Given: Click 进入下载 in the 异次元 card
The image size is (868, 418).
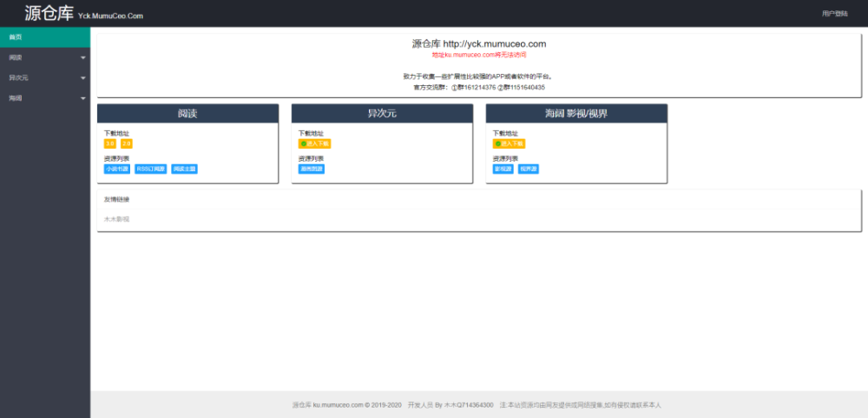Looking at the screenshot, I should 314,143.
